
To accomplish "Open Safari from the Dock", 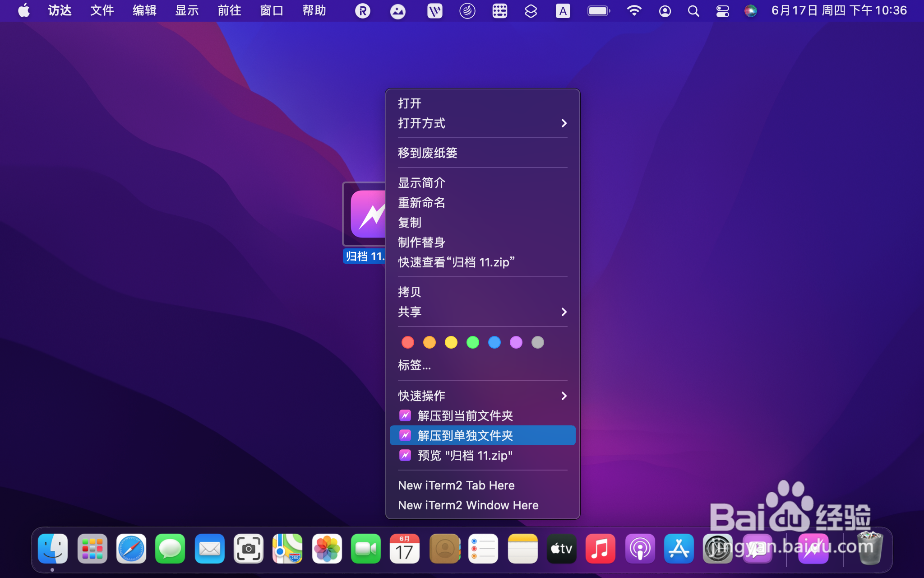I will [131, 549].
